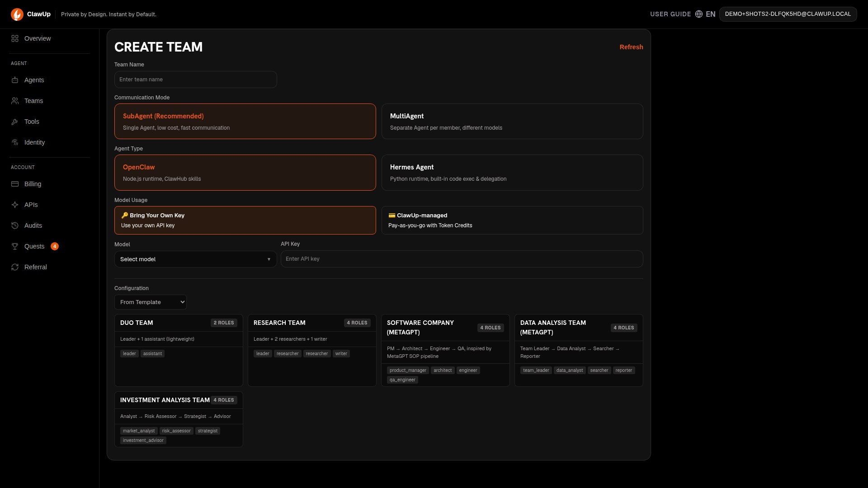Click the Refresh link
Screen dimensions: 868x488
(631, 47)
